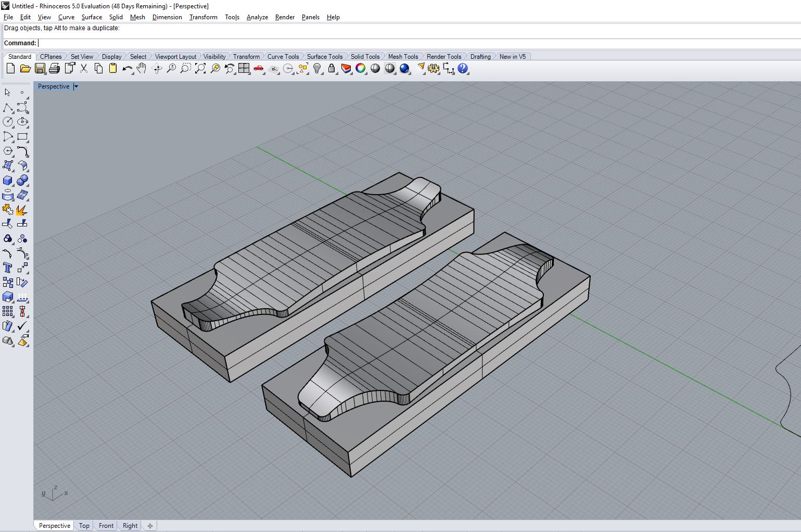Switch to New in V5 toolbar tab
This screenshot has height=532, width=801.
tap(513, 57)
